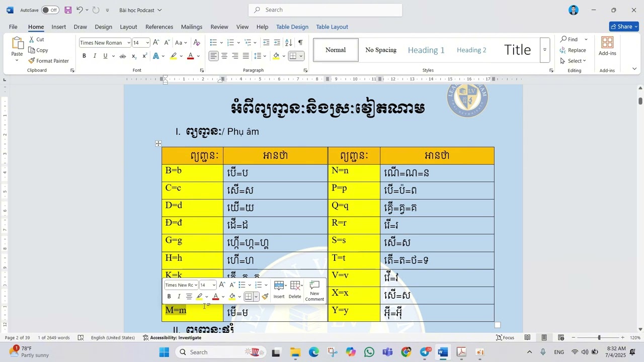
Task: Increase font size in ribbon
Action: pos(156,43)
